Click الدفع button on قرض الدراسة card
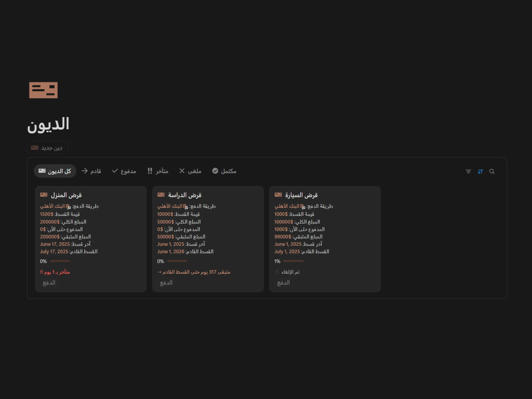The image size is (532, 399). 166,283
